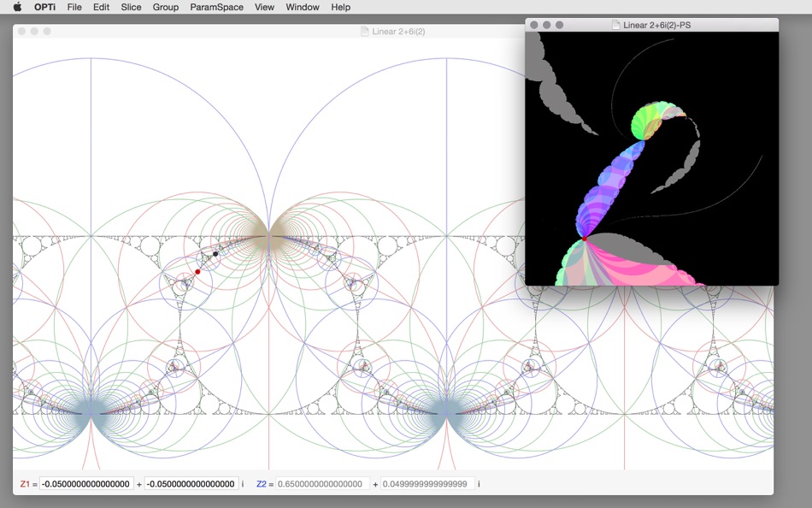Click the Z2 real part input field

click(322, 484)
